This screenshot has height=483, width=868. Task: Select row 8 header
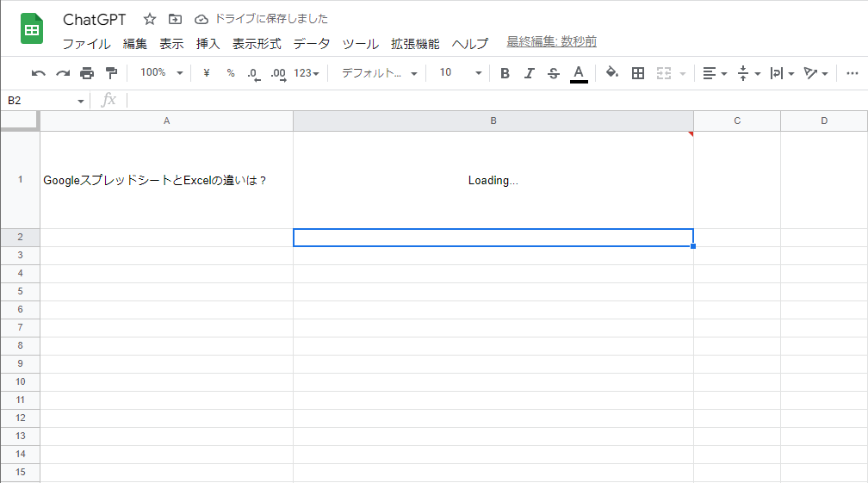click(20, 346)
